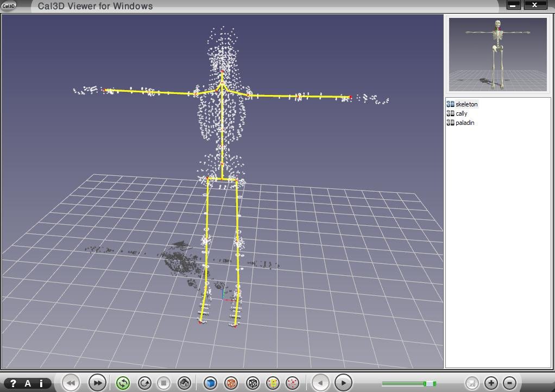Go to the next animation arrow
The width and height of the screenshot is (555, 392).
[343, 383]
